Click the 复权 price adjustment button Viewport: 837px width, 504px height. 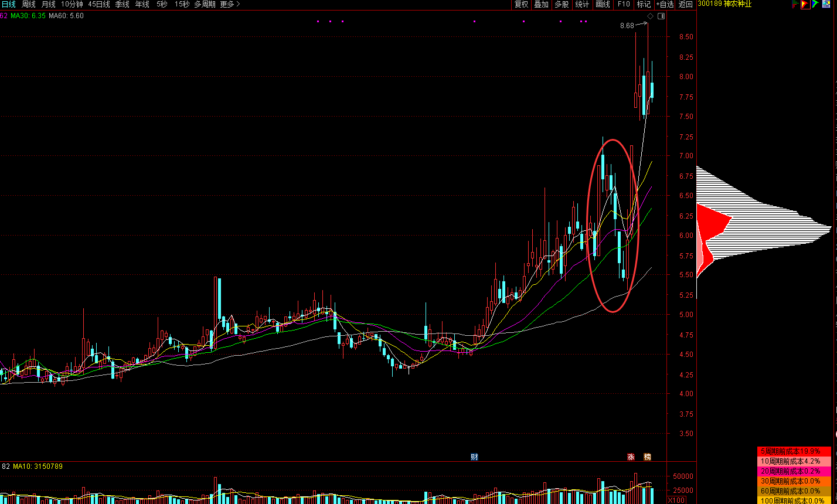[521, 4]
